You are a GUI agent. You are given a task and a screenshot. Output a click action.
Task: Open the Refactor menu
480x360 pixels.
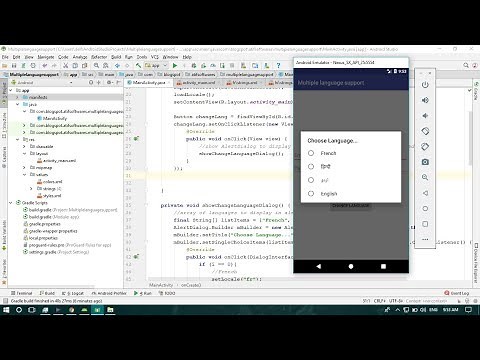pyautogui.click(x=99, y=57)
